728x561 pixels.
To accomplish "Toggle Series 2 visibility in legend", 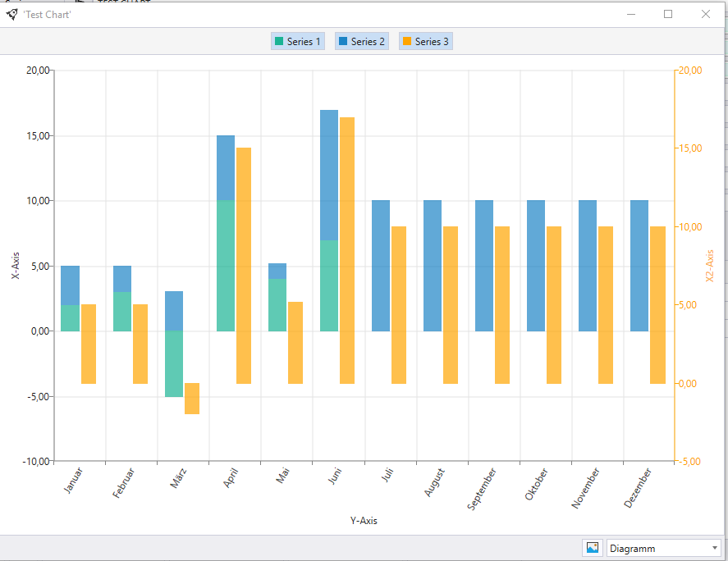I will coord(362,41).
